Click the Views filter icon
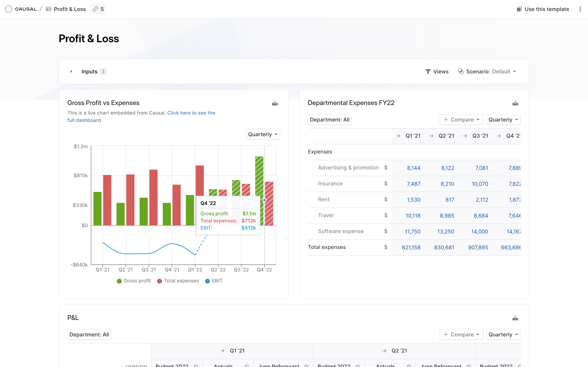The image size is (588, 367). 428,71
